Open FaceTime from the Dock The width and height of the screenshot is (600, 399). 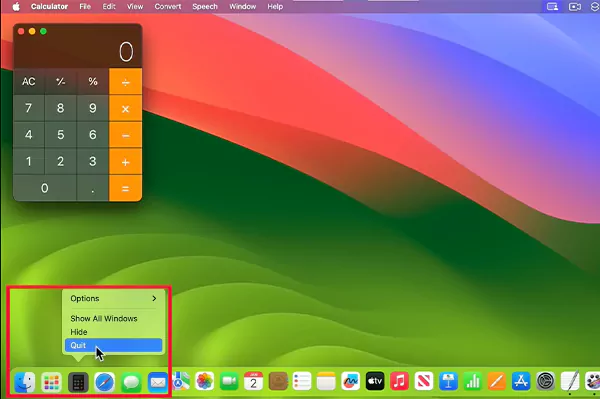[x=229, y=381]
